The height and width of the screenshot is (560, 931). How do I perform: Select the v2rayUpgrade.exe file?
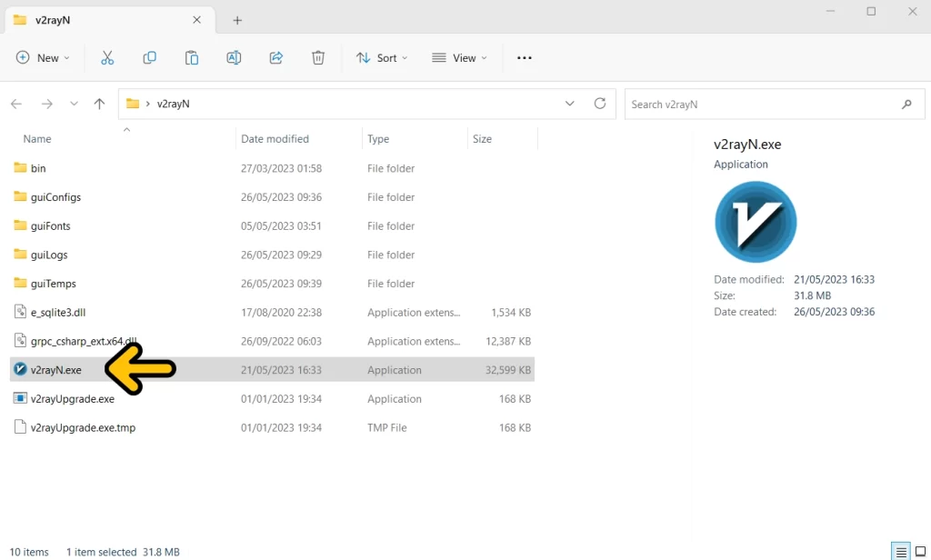73,399
